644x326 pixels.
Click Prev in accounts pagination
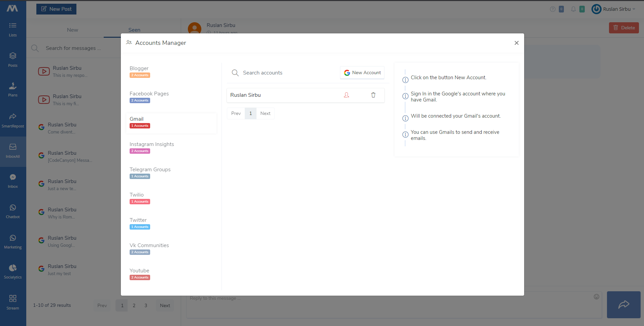[x=236, y=113]
